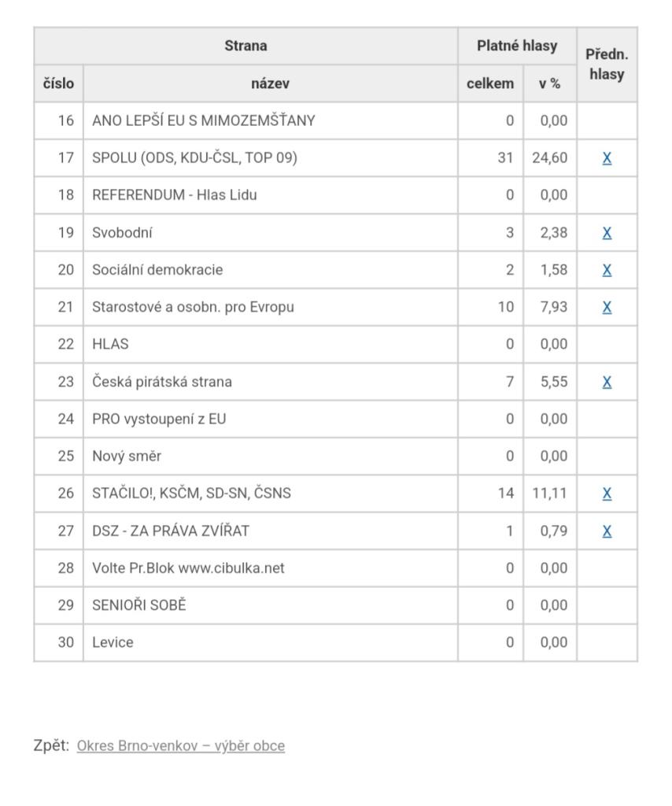
Task: Select the Volte Pr.Blok www.cibulka.net row name
Action: coord(188,568)
